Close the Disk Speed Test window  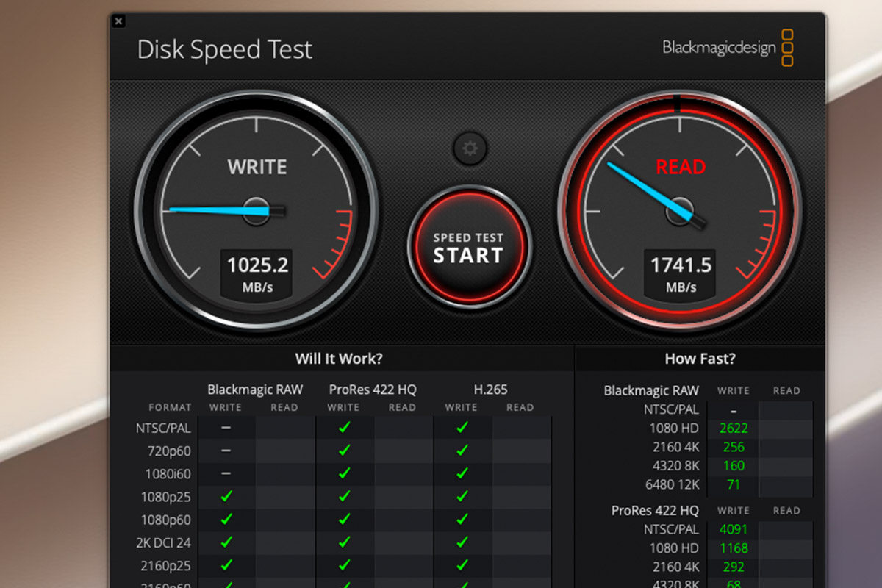[x=119, y=21]
